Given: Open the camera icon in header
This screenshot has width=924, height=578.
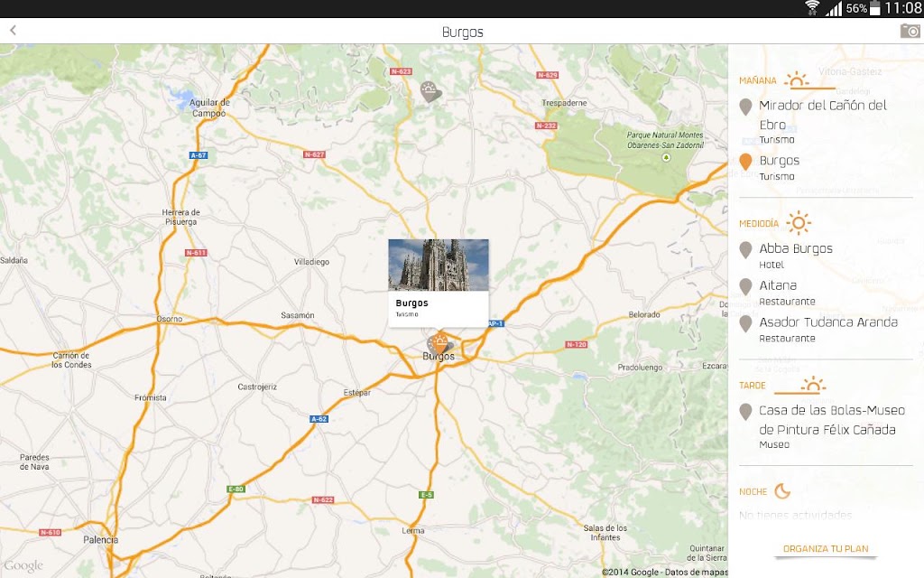Looking at the screenshot, I should click(x=910, y=32).
